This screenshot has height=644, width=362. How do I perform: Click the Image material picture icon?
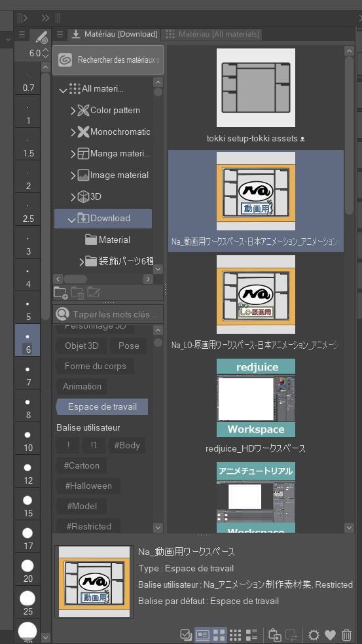click(x=83, y=175)
